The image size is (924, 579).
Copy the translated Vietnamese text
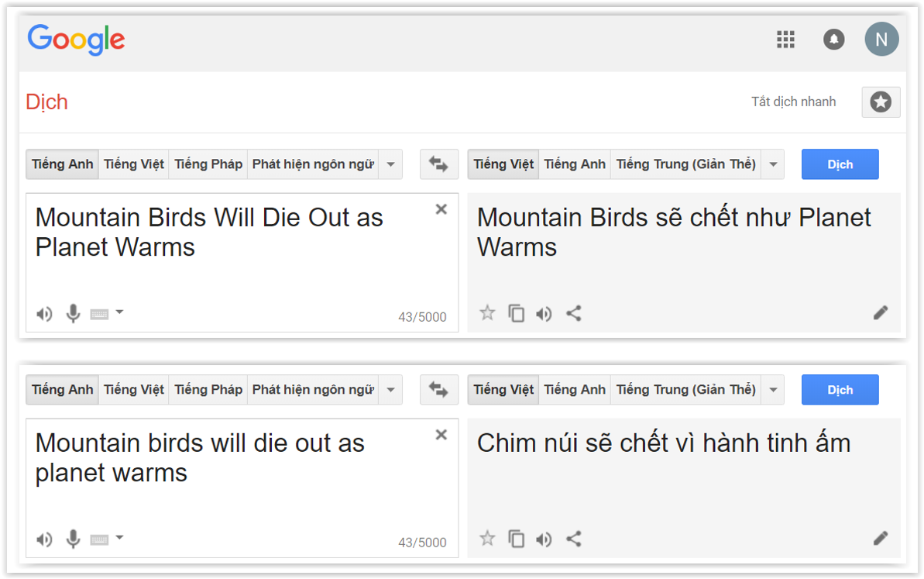pos(517,312)
